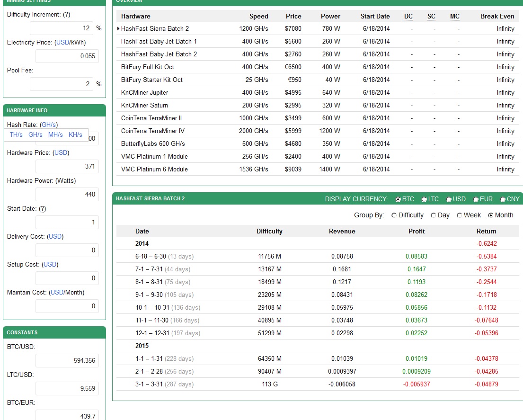This screenshot has height=420, width=523.
Task: Click the GH/s link in Hash Rate label
Action: click(49, 125)
